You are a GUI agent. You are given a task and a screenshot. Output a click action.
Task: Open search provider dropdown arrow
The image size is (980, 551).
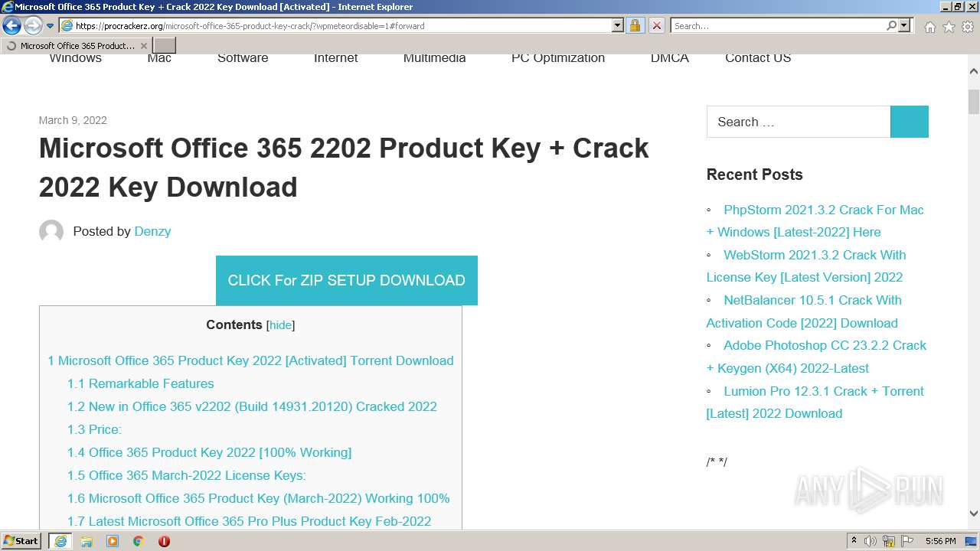[904, 25]
